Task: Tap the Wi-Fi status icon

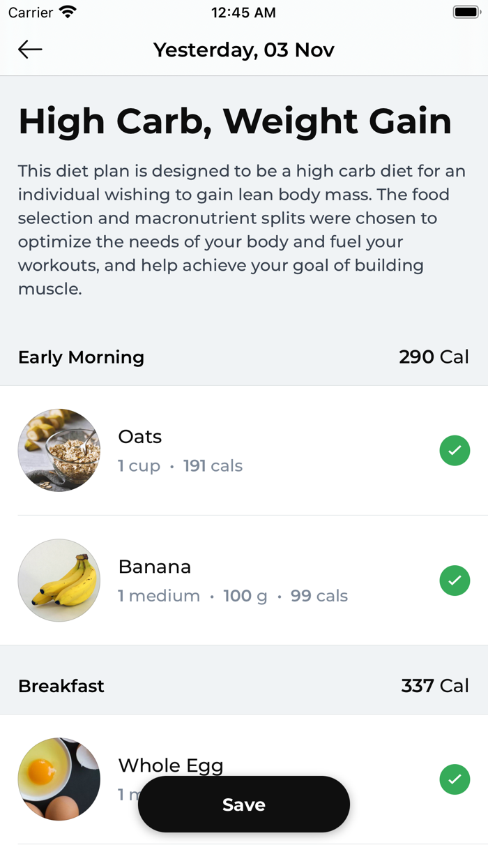Action: pyautogui.click(x=68, y=13)
